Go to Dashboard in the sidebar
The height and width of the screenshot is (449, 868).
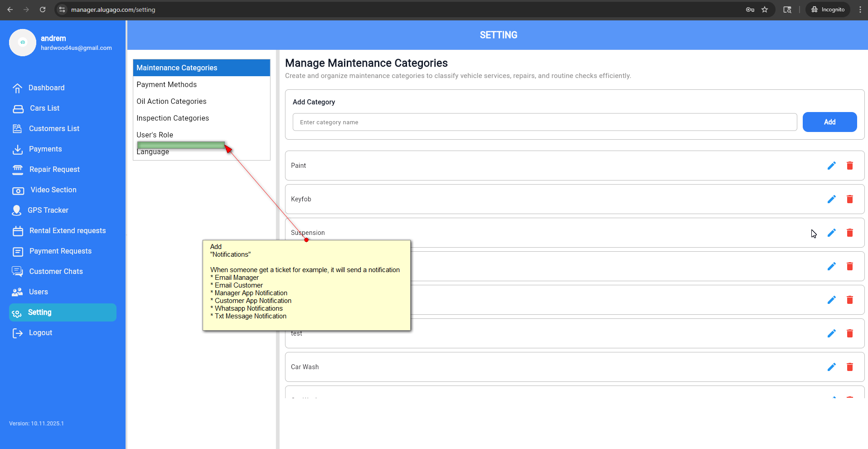(46, 88)
